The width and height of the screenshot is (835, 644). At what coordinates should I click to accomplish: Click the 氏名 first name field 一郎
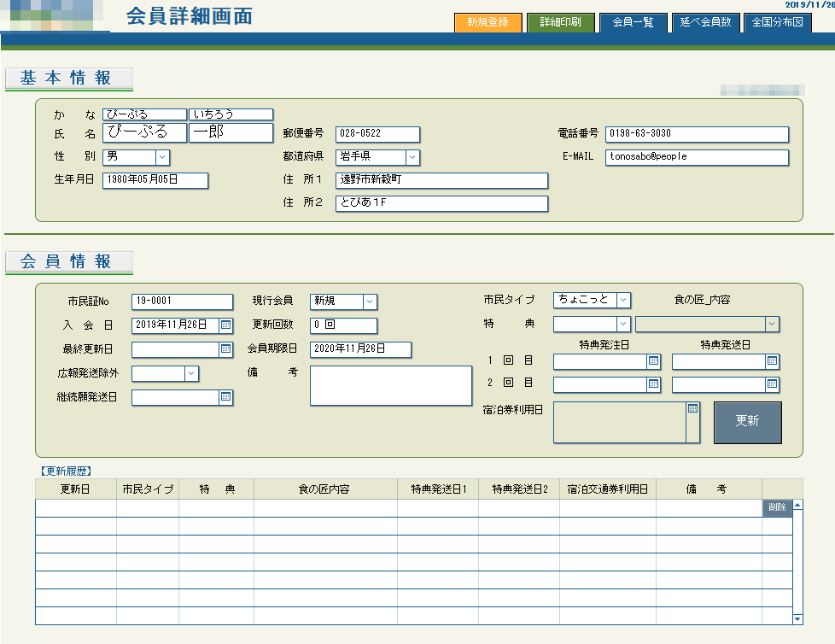pos(231,132)
